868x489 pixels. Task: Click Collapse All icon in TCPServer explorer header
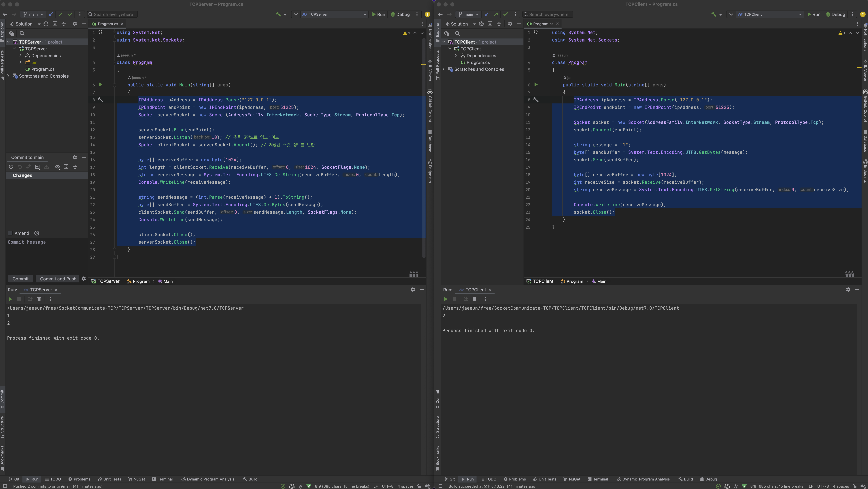pyautogui.click(x=63, y=24)
